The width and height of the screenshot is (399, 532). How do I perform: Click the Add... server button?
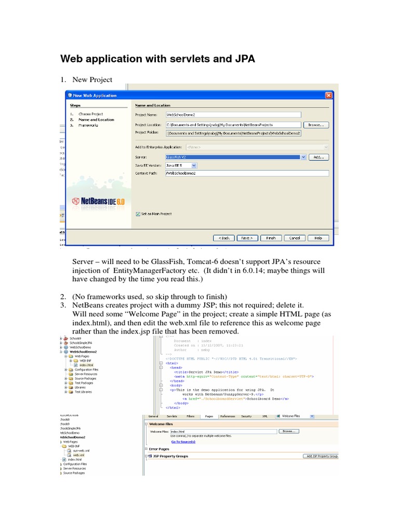318,157
